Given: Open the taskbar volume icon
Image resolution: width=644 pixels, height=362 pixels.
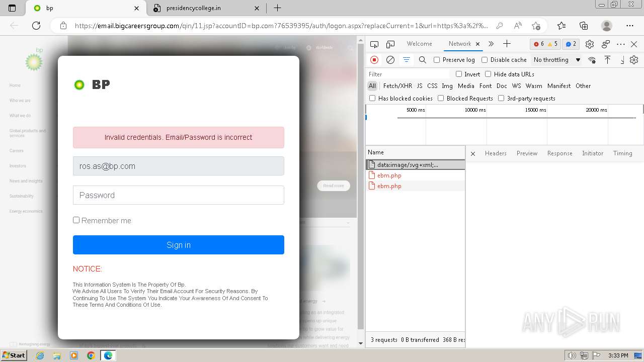Looking at the screenshot, I should [572, 355].
